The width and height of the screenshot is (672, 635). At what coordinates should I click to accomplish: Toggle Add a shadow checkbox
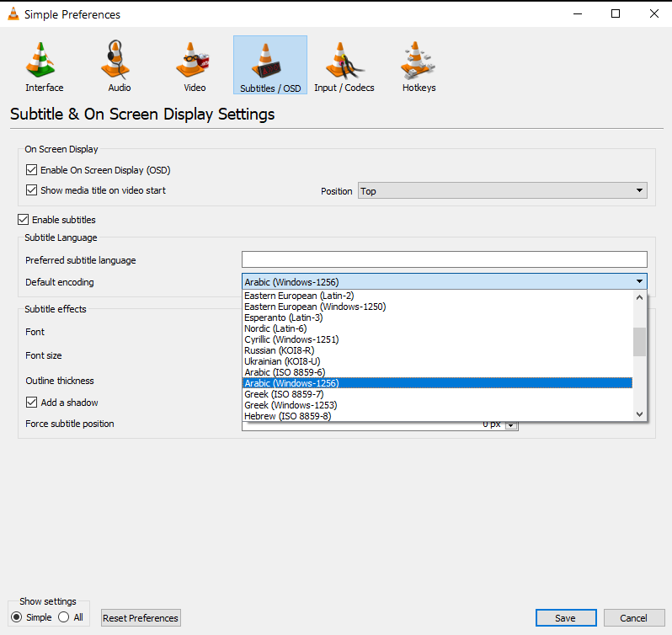click(x=31, y=403)
